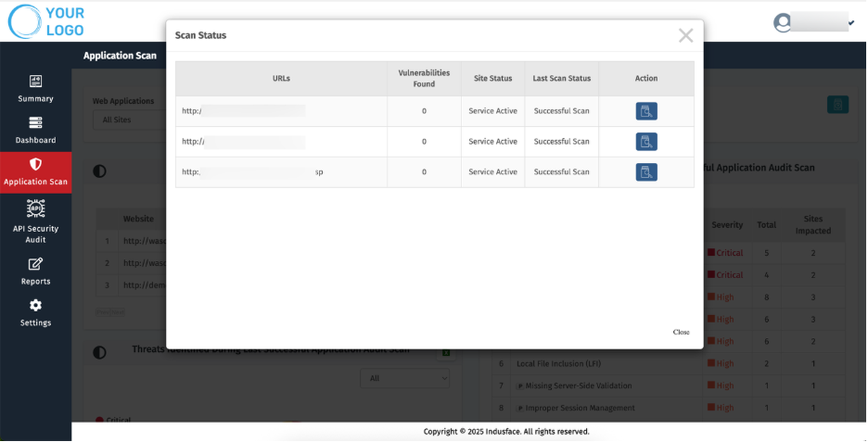
Task: Select the Vulnerabilities Found column header
Action: coord(424,79)
